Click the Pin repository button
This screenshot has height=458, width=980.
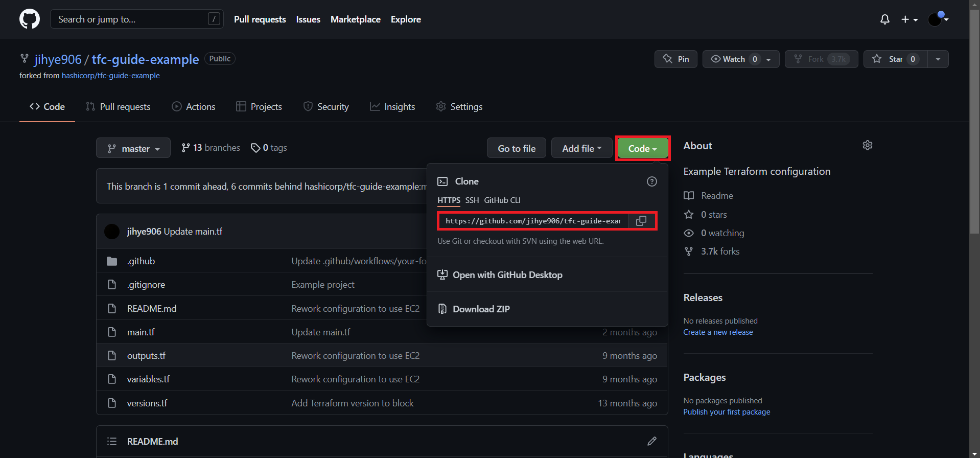(675, 59)
